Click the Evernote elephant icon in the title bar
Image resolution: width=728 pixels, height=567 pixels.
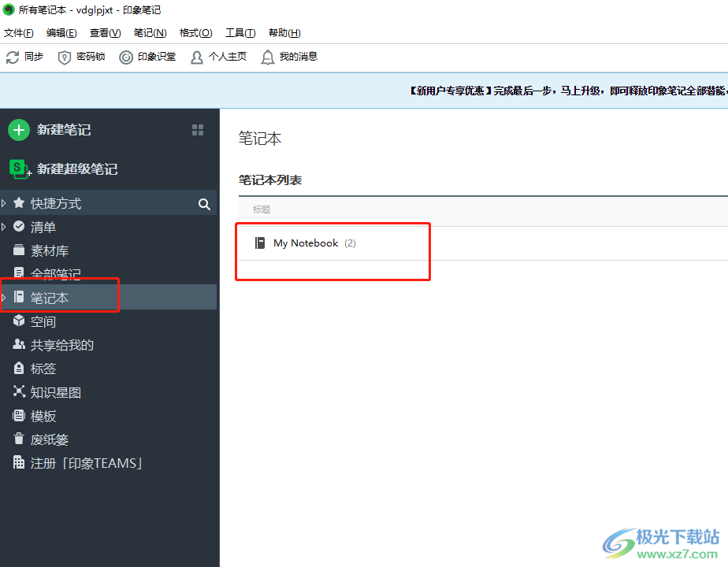(x=9, y=9)
